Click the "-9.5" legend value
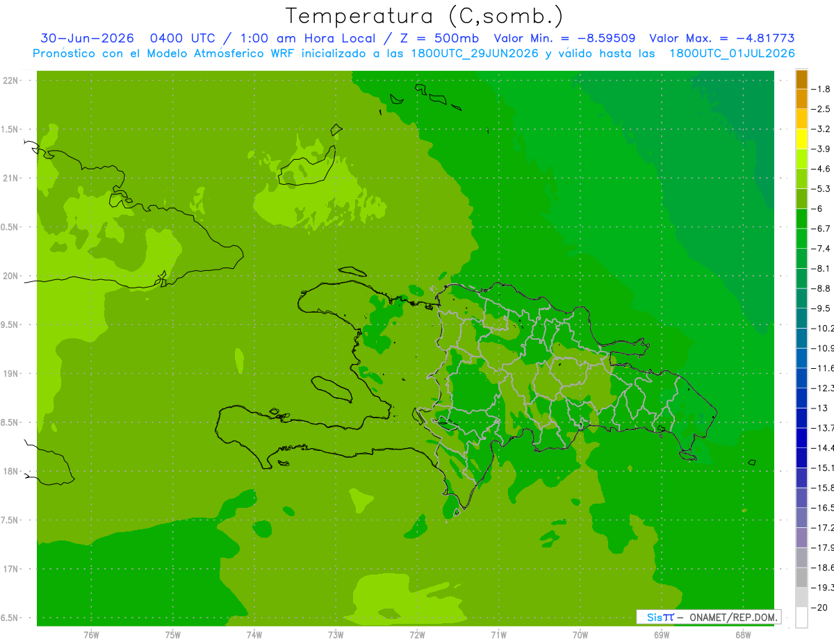 click(822, 308)
